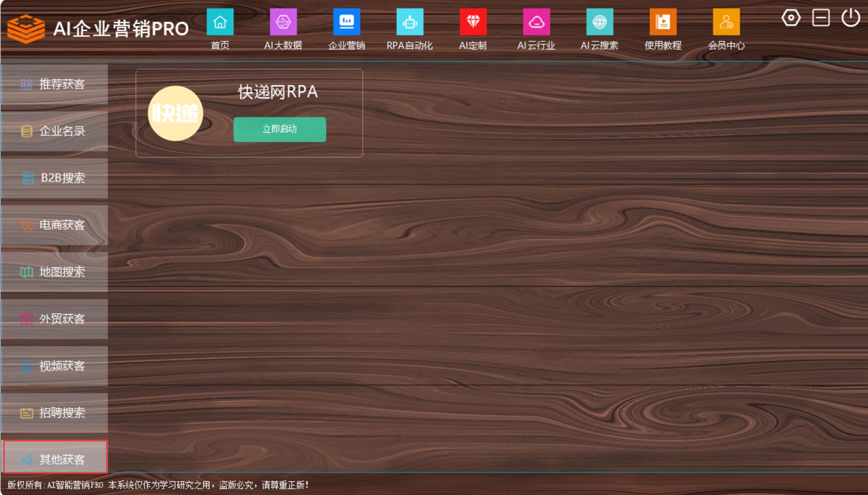Select the RPA自动化 robot icon
868x495 pixels.
pos(410,22)
